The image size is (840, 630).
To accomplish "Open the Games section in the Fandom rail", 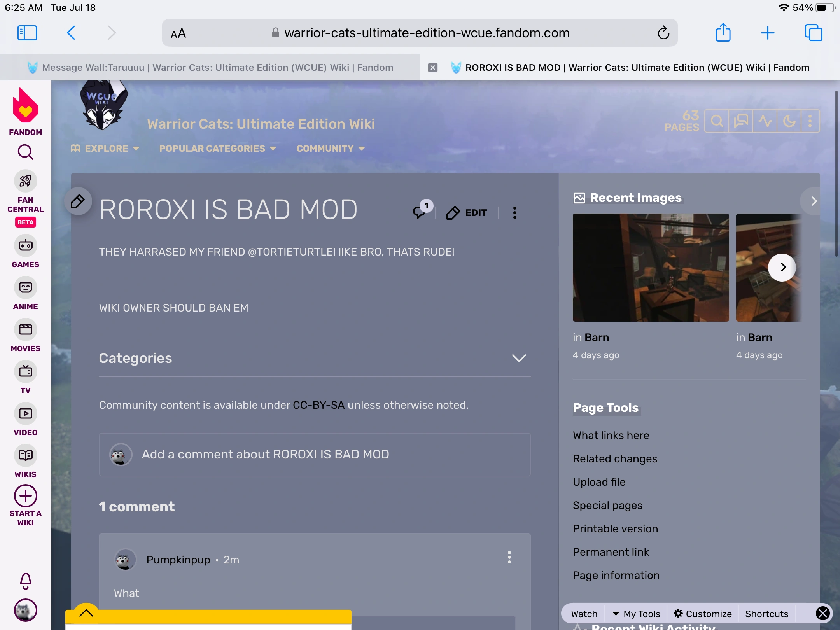I will coord(25,245).
